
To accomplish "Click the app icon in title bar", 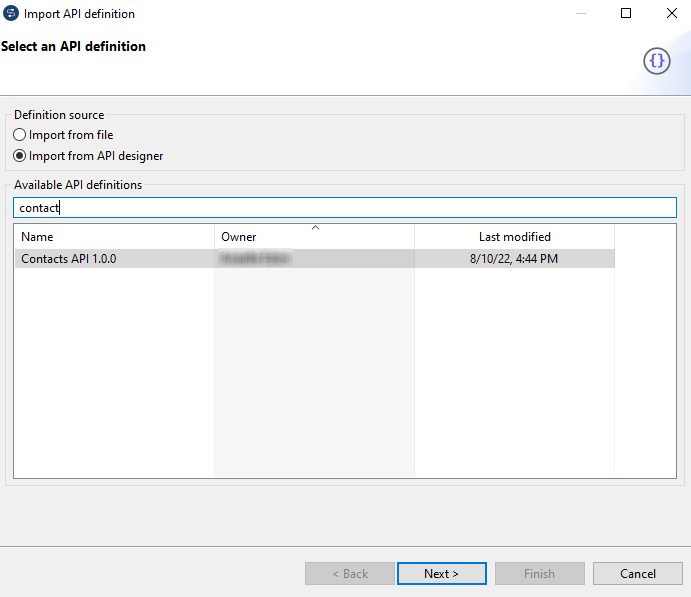I will (x=11, y=14).
